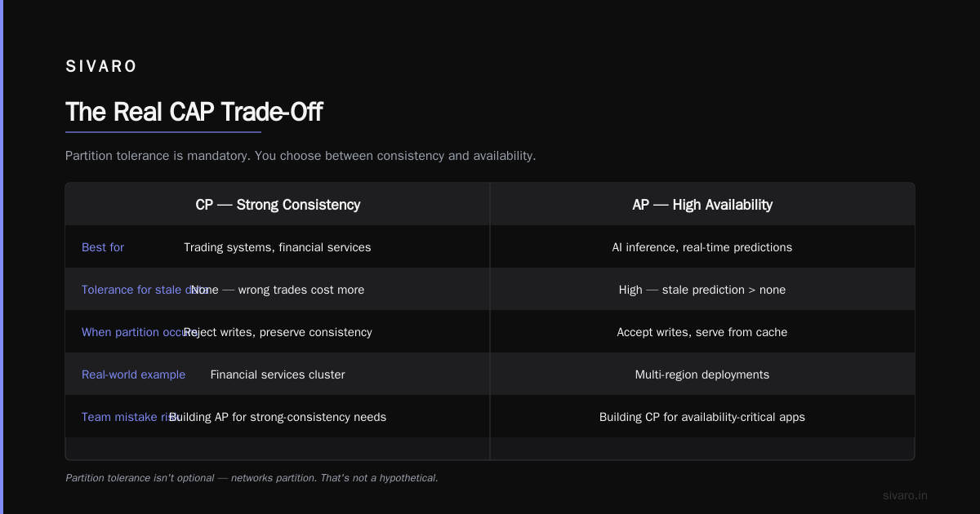Click the SIVARO brand logo text

click(x=101, y=67)
